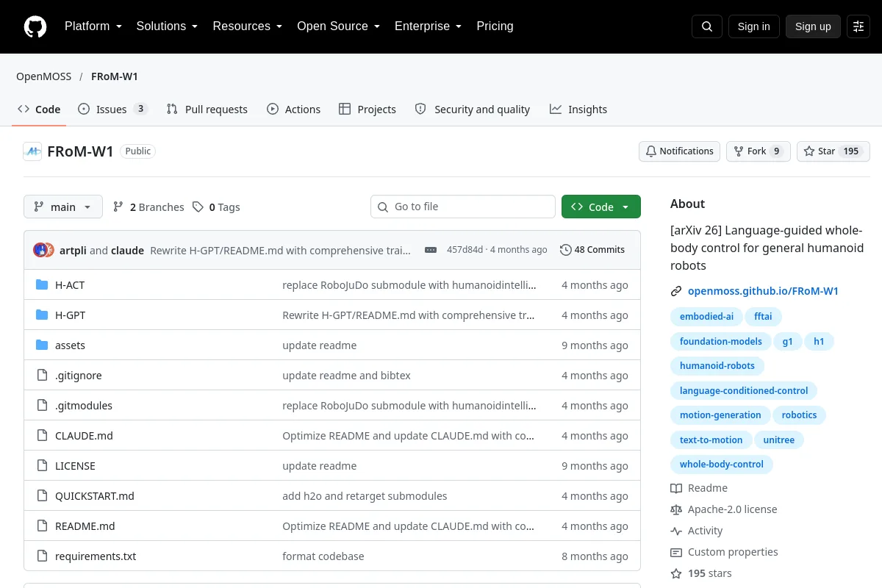This screenshot has height=588, width=882.
Task: Open the website link chain icon
Action: coord(676,291)
